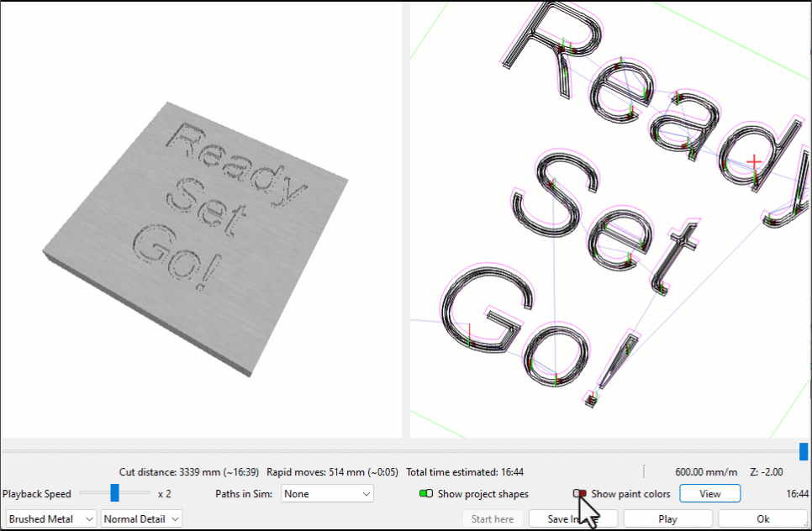The width and height of the screenshot is (812, 531).
Task: Select the large "G" toolpath in "Go!"
Action: tap(485, 316)
